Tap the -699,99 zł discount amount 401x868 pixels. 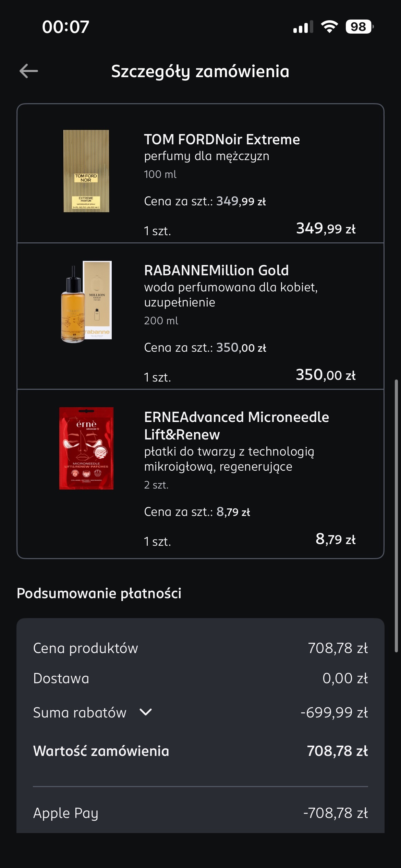point(334,713)
